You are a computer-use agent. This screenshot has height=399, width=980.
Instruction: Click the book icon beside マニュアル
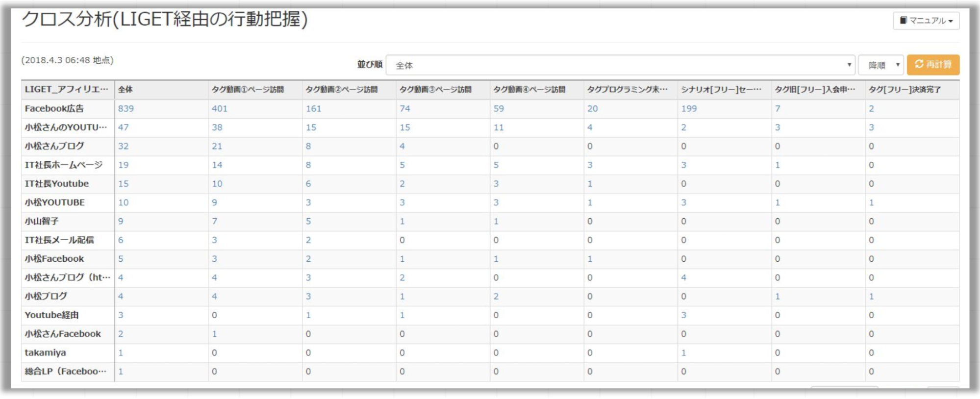903,21
